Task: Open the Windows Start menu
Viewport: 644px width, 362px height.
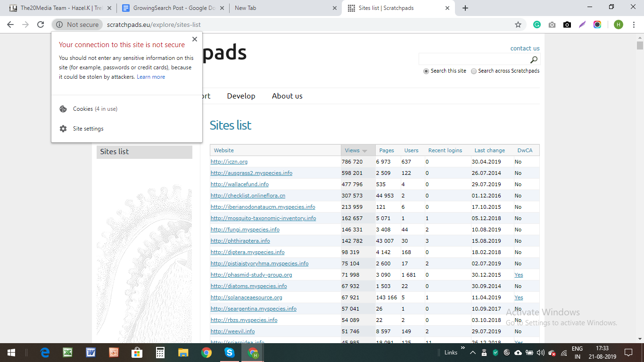Action: tap(11, 353)
